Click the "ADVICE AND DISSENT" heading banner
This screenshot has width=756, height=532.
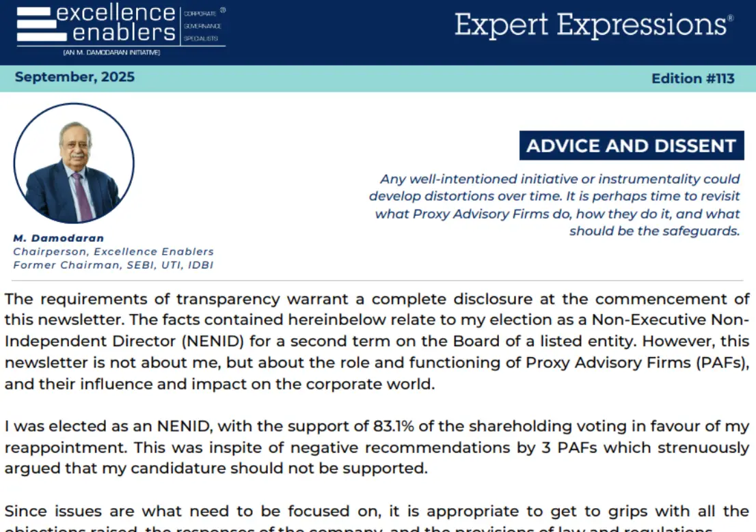[x=631, y=145]
